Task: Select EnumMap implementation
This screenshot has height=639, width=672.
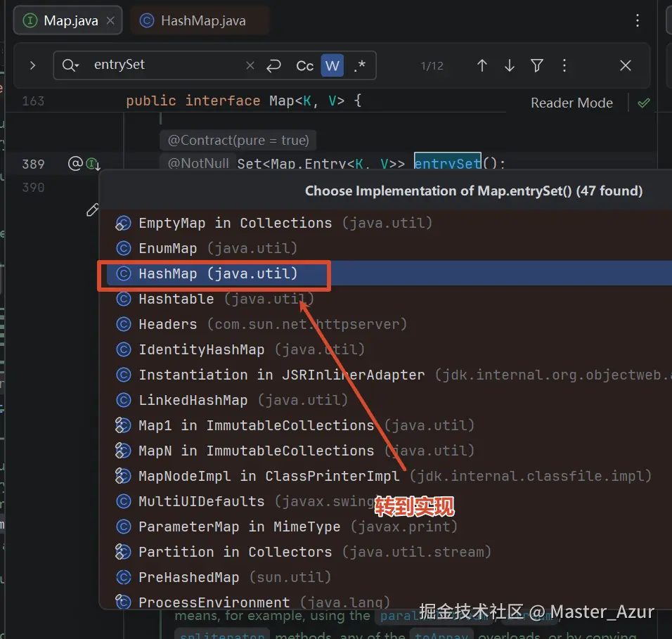Action: point(385,248)
